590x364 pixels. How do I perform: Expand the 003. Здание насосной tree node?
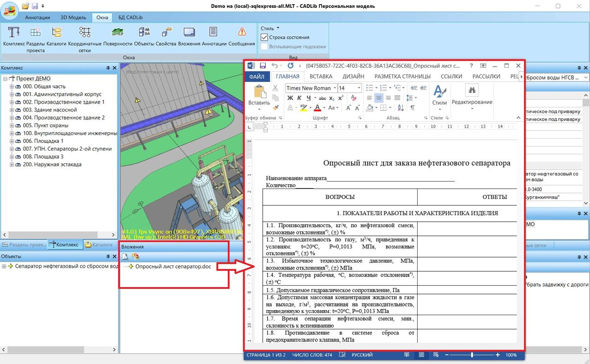pyautogui.click(x=12, y=110)
